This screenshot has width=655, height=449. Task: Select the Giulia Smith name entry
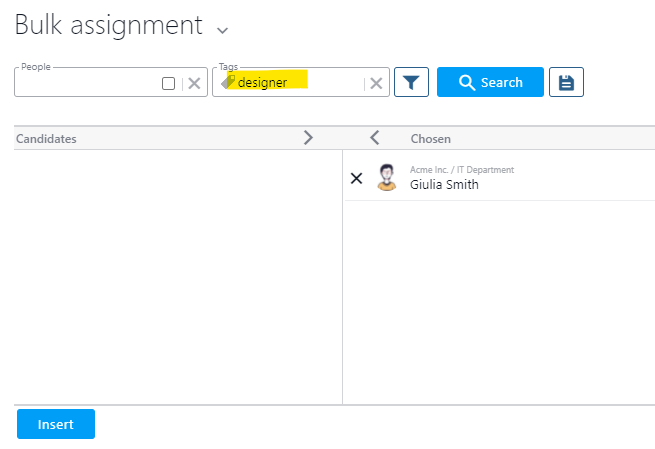(x=444, y=185)
